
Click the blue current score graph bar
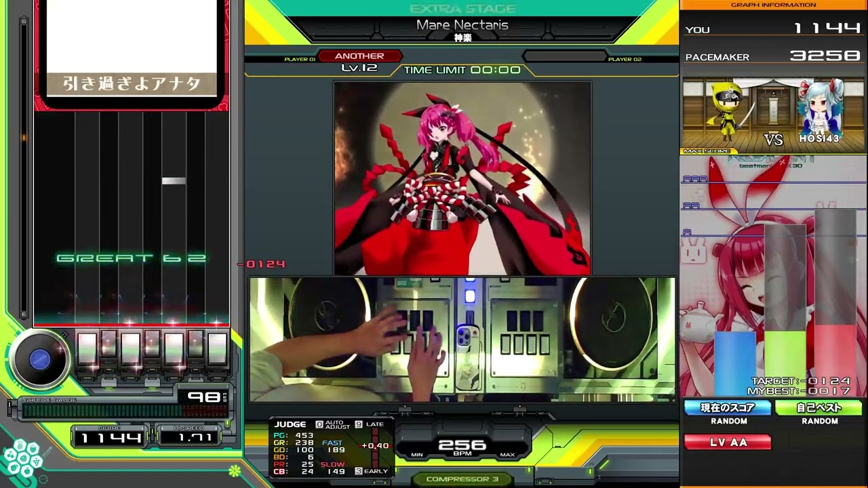735,363
